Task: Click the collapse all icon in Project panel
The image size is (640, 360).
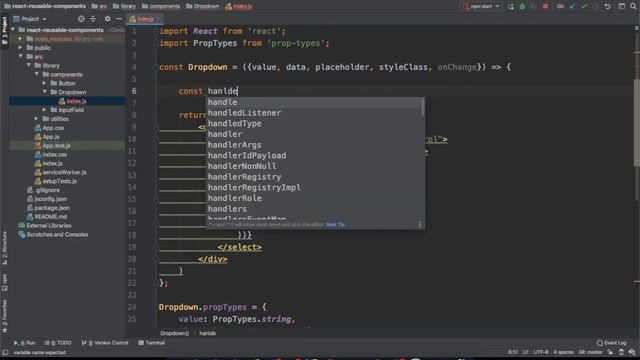Action: click(93, 19)
